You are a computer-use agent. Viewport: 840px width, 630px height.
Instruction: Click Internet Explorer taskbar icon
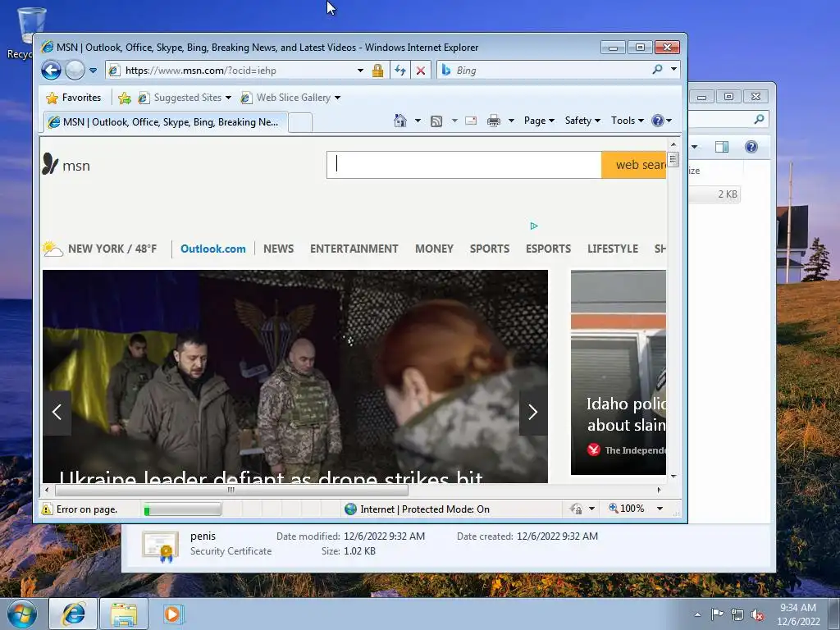point(73,614)
